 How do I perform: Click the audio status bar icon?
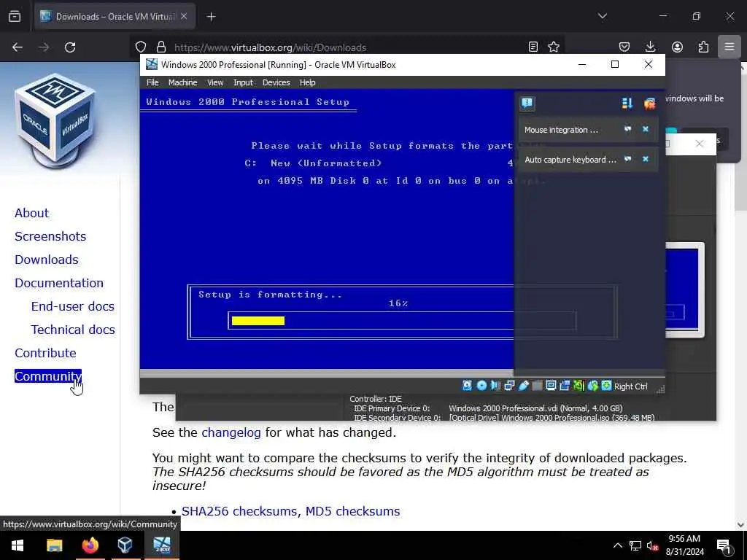tap(495, 386)
